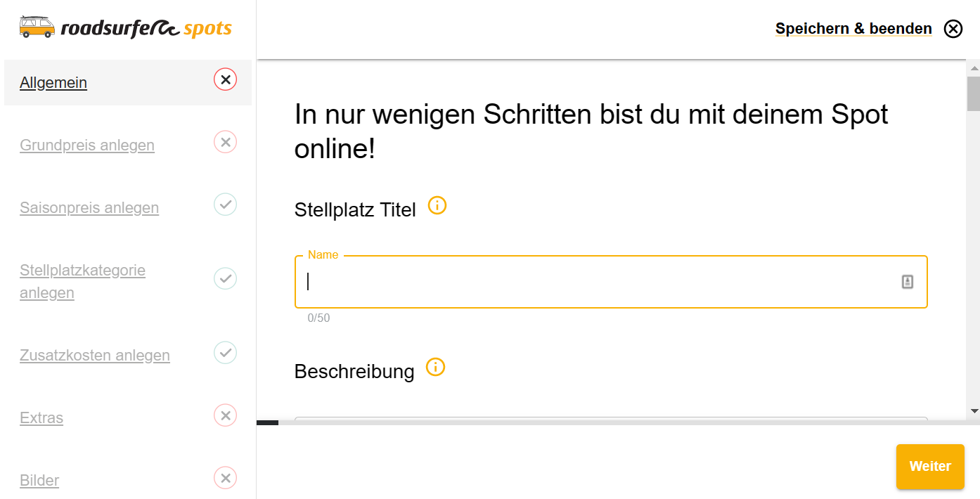Click the roadsurfer spots logo
Image resolution: width=980 pixels, height=499 pixels.
pyautogui.click(x=126, y=27)
